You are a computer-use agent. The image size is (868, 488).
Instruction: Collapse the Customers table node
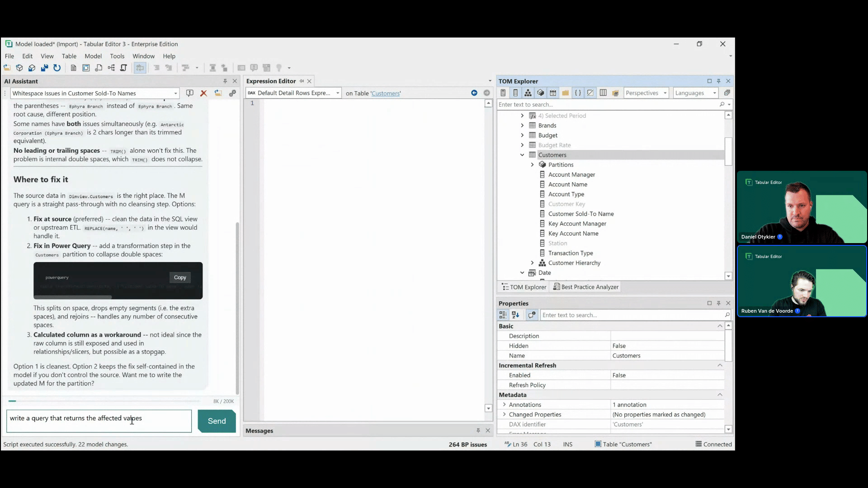[x=522, y=155]
